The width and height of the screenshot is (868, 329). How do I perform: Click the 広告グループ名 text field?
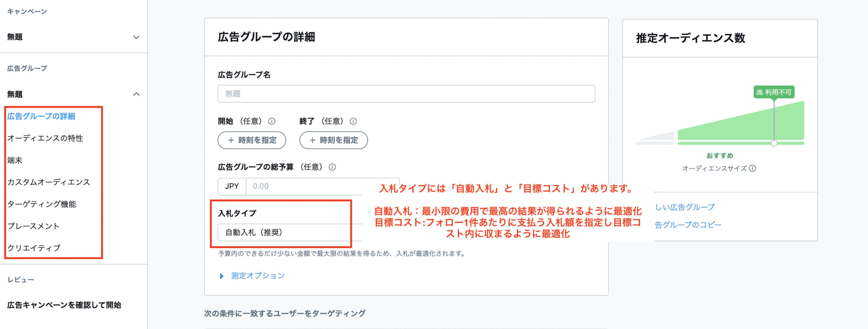coord(406,94)
